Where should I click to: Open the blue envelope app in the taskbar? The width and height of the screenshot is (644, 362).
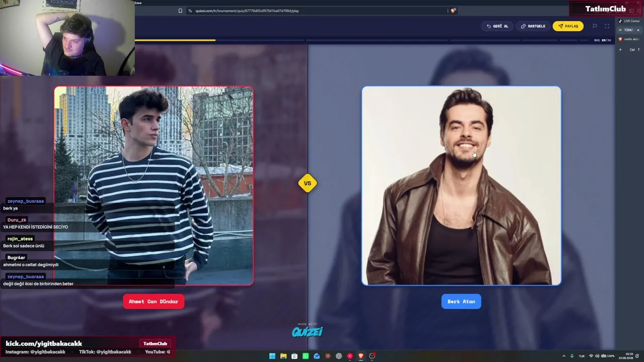pos(316,356)
